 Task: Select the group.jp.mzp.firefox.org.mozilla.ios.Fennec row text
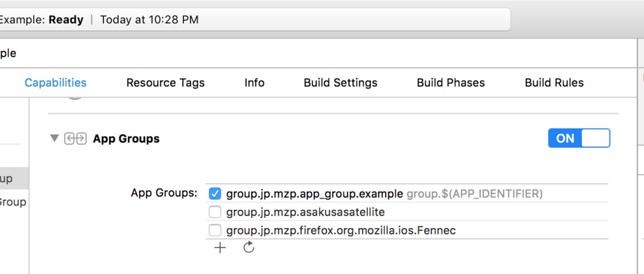[x=341, y=230]
